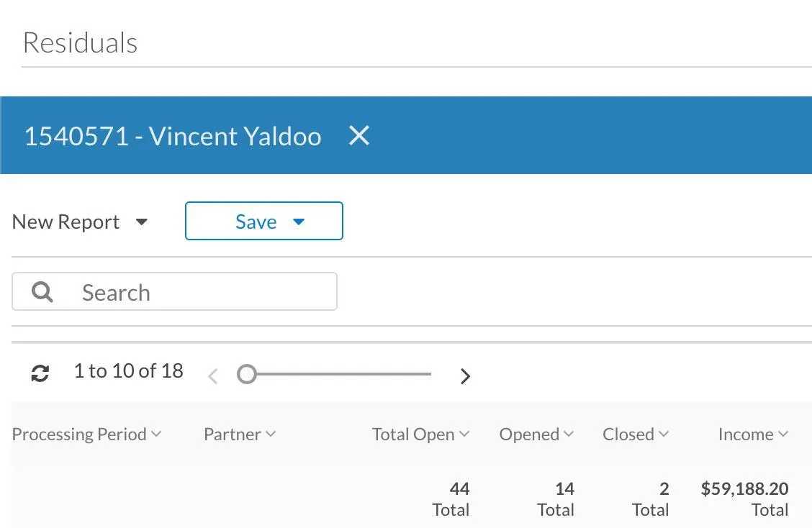Expand the Income column header menu
The width and height of the screenshot is (812, 528).
pyautogui.click(x=783, y=434)
